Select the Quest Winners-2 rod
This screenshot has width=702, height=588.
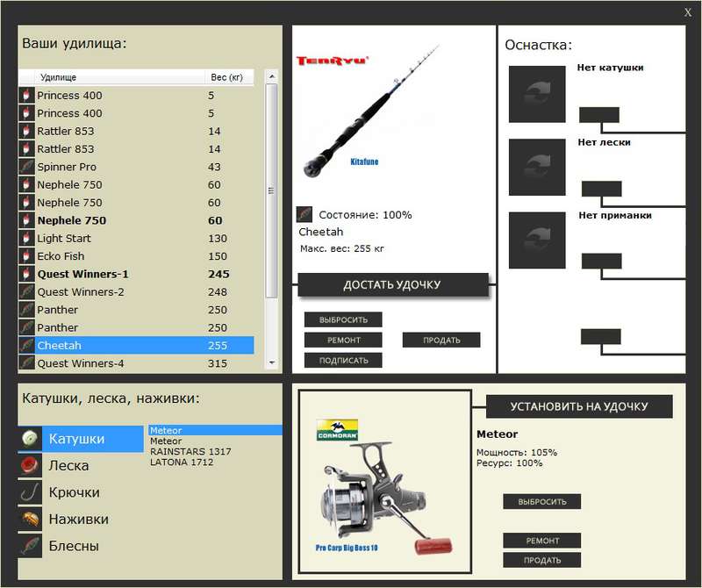(136, 292)
